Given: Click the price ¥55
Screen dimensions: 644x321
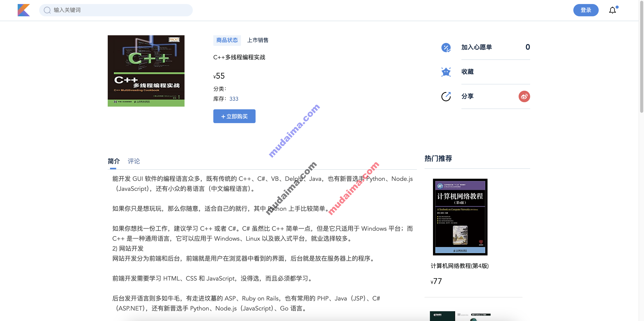Looking at the screenshot, I should point(219,76).
